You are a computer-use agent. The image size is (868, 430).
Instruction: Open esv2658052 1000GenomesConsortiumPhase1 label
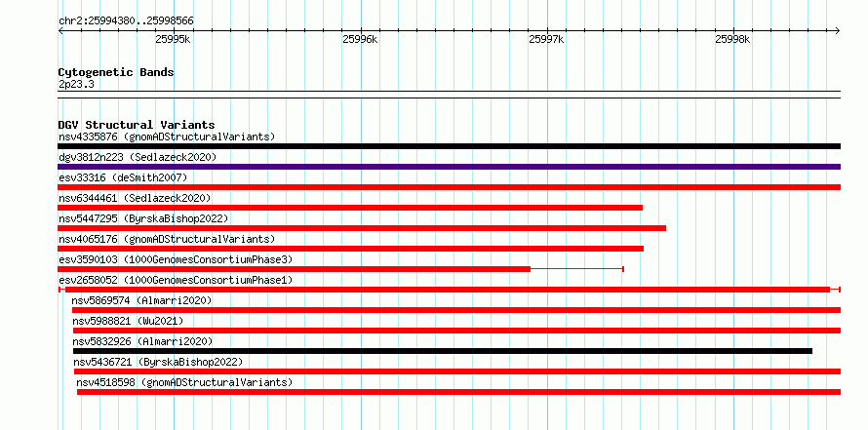pos(176,280)
